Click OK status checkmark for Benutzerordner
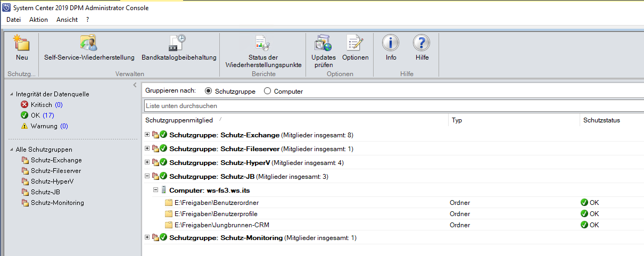Screen dimensions: 644x256 pos(584,203)
